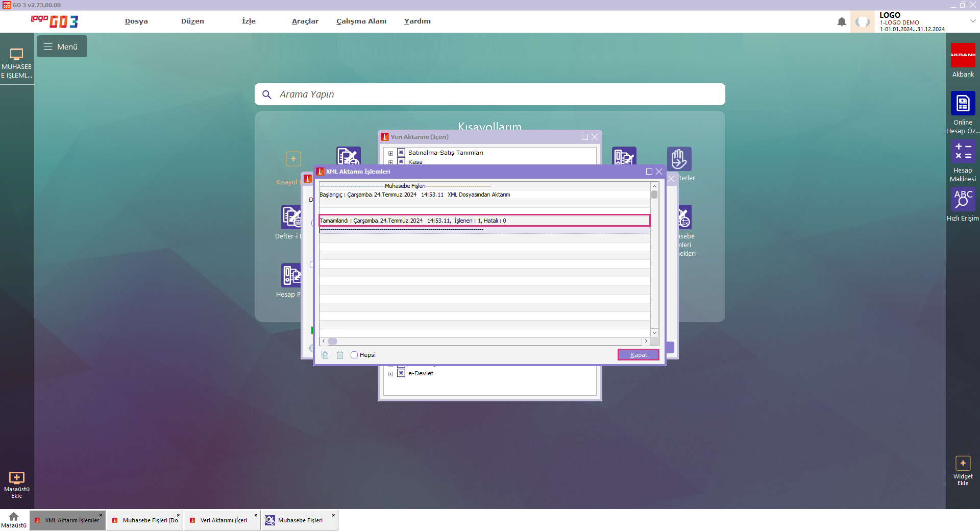This screenshot has height=531, width=980.
Task: Open Online Hesap Özeti widget icon
Action: 963,104
